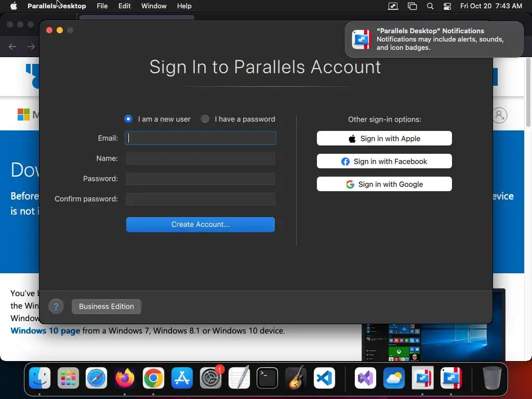Click the browser forward arrow behind dialog
The width and height of the screenshot is (532, 399).
coord(31,46)
